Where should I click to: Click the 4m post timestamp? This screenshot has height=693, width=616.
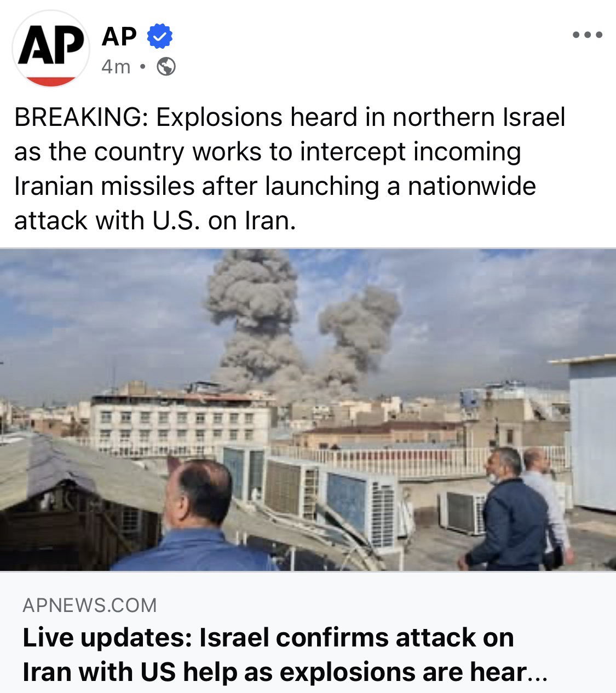pos(116,67)
